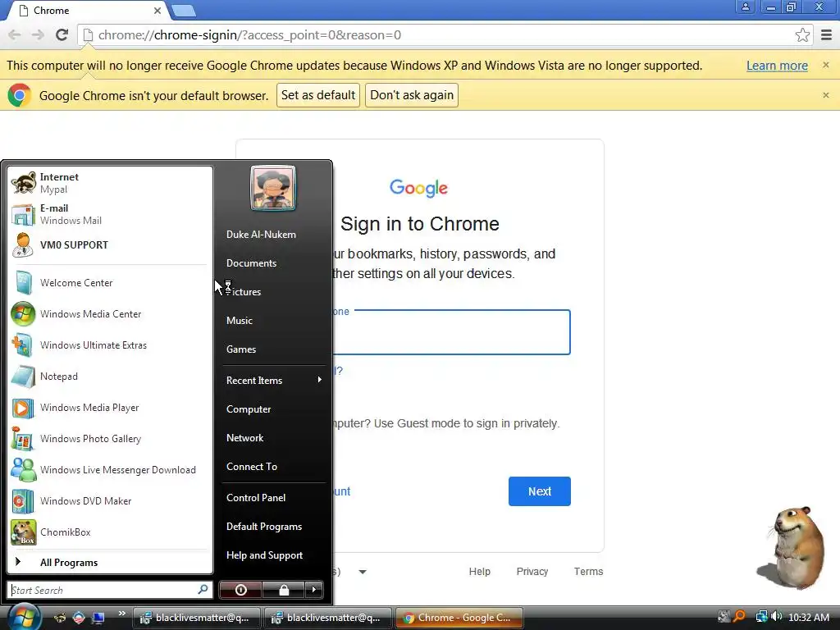Open Mypal Internet browser icon
840x630 pixels.
(24, 183)
